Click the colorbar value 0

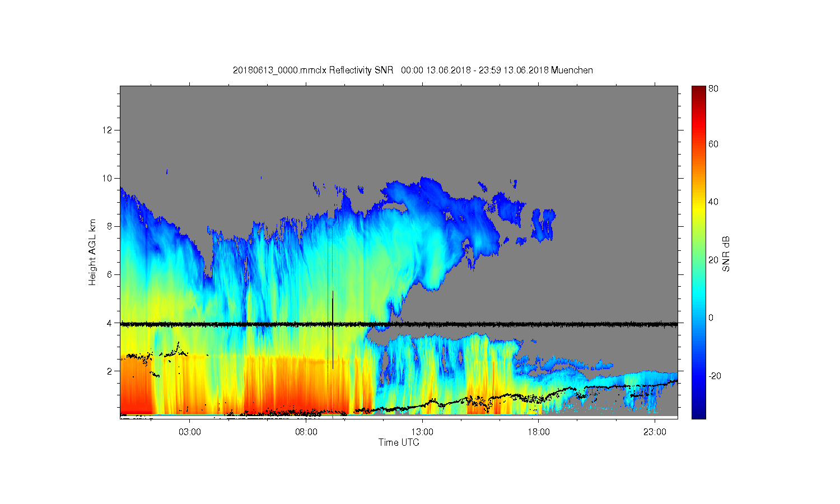(x=711, y=318)
